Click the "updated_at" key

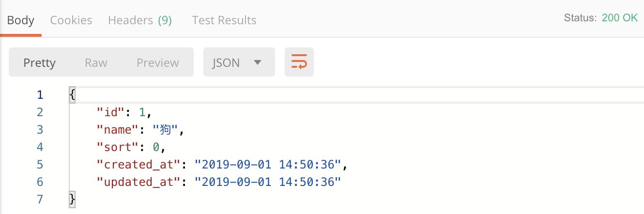(139, 182)
